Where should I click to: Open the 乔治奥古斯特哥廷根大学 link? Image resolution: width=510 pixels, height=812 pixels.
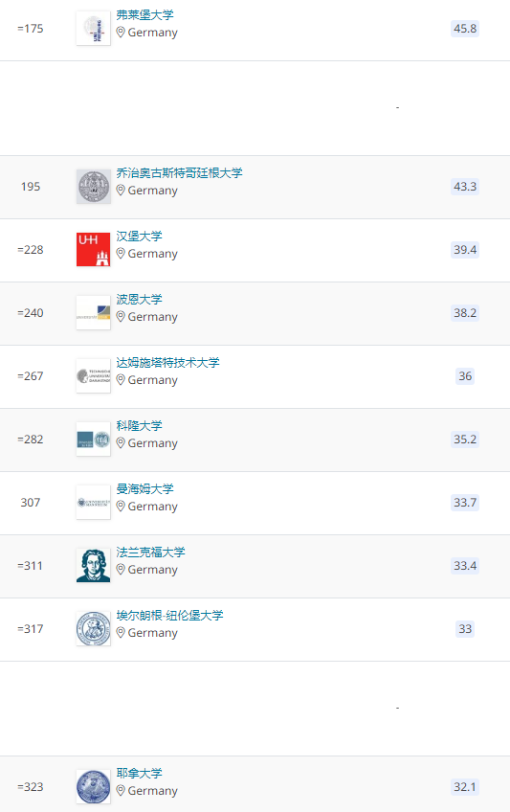click(179, 173)
